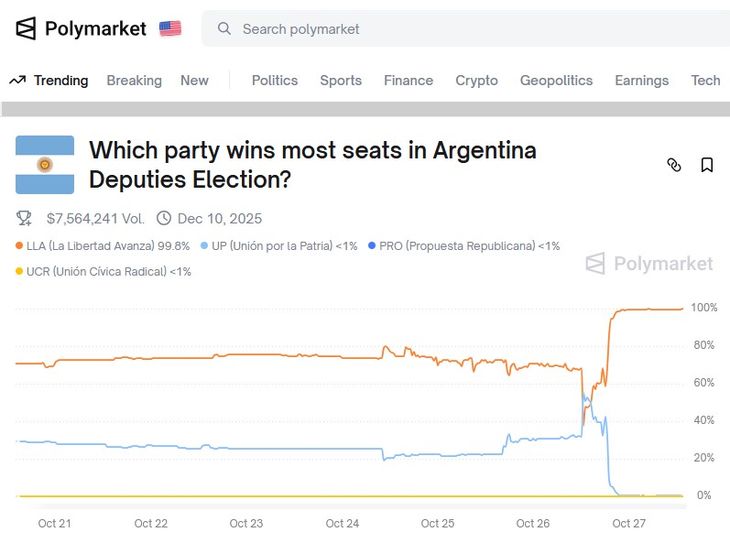Copy market link with chain icon

(x=674, y=165)
